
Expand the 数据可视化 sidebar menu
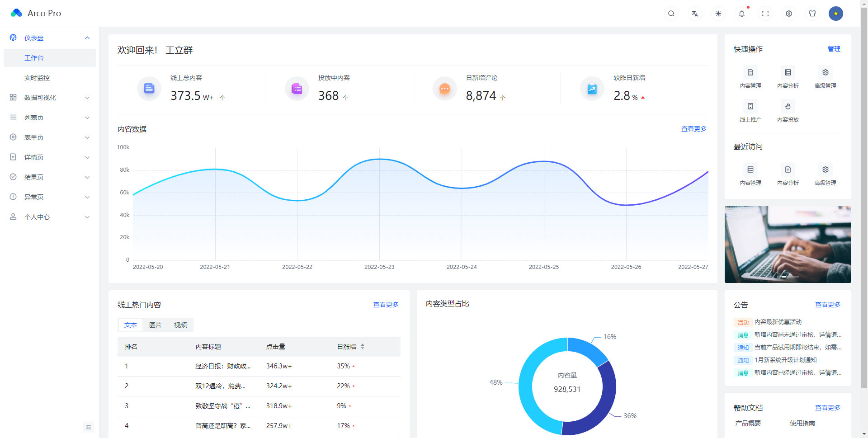(x=50, y=98)
